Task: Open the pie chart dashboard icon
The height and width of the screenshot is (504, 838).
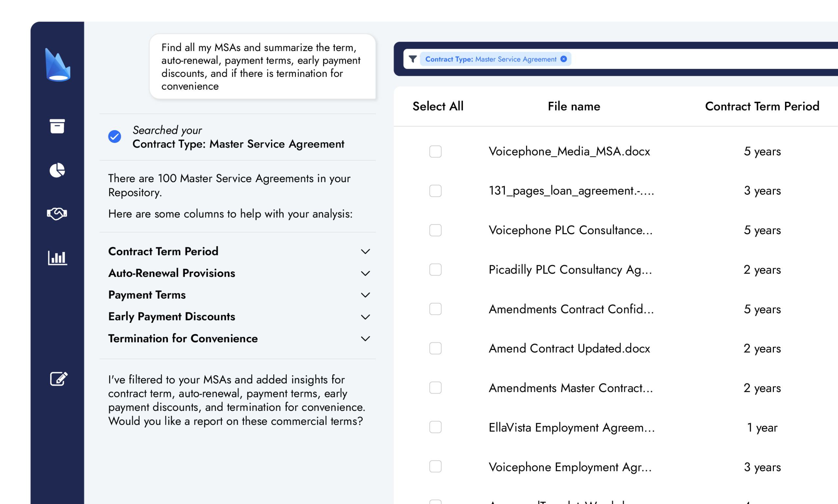Action: coord(57,170)
